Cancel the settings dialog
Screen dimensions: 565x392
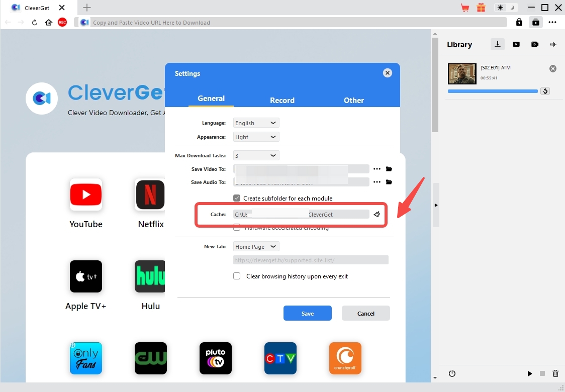click(x=366, y=313)
